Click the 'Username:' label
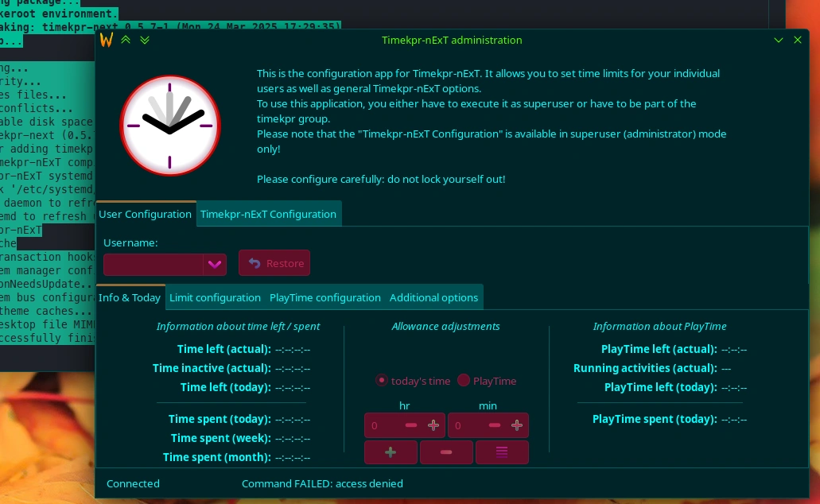 point(130,242)
